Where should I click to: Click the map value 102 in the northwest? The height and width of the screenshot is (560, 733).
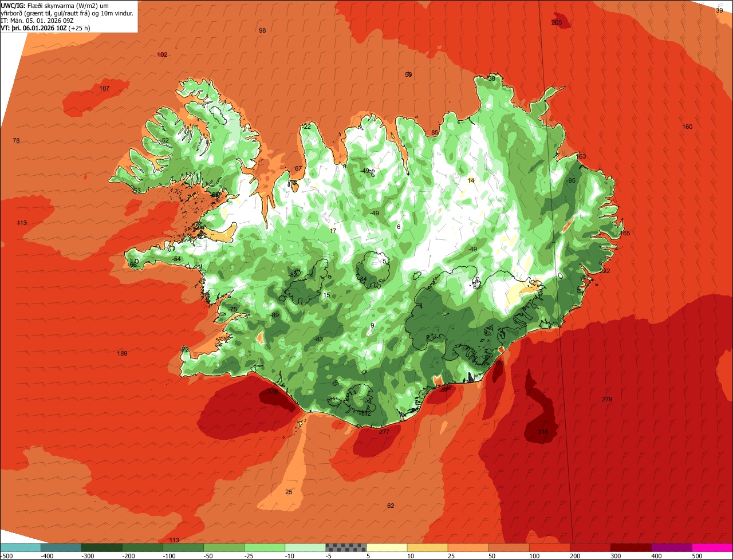point(162,54)
